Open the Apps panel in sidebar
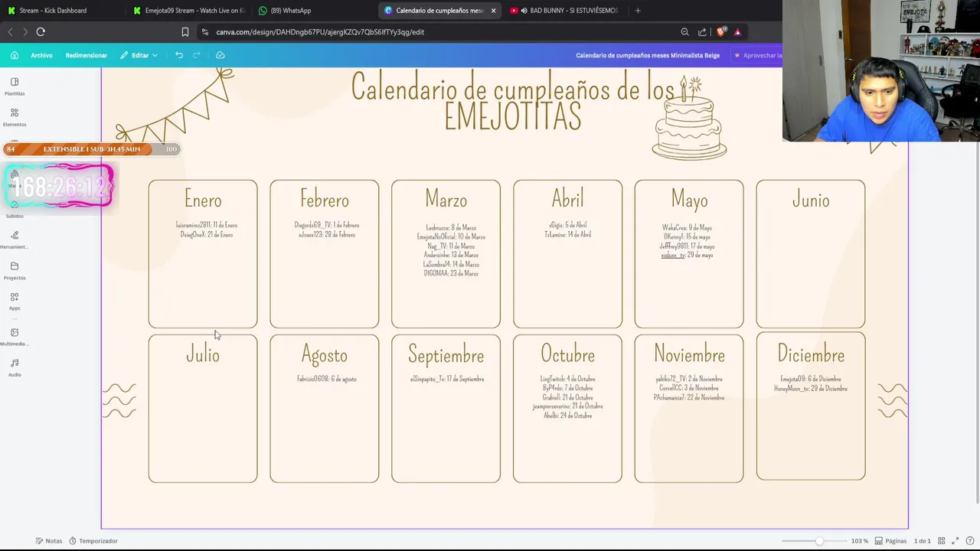Image resolution: width=980 pixels, height=551 pixels. pyautogui.click(x=15, y=301)
